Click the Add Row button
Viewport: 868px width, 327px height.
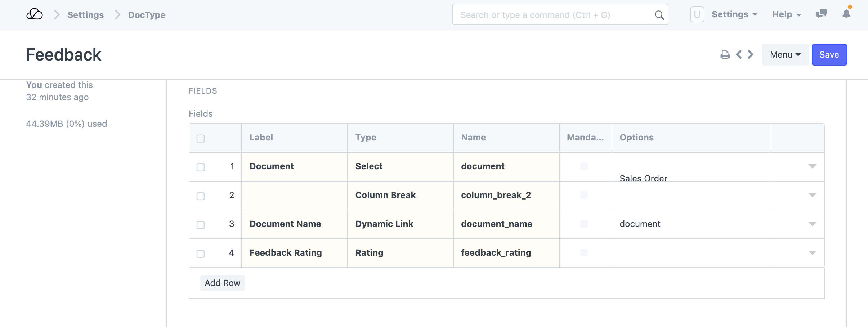[x=222, y=283]
